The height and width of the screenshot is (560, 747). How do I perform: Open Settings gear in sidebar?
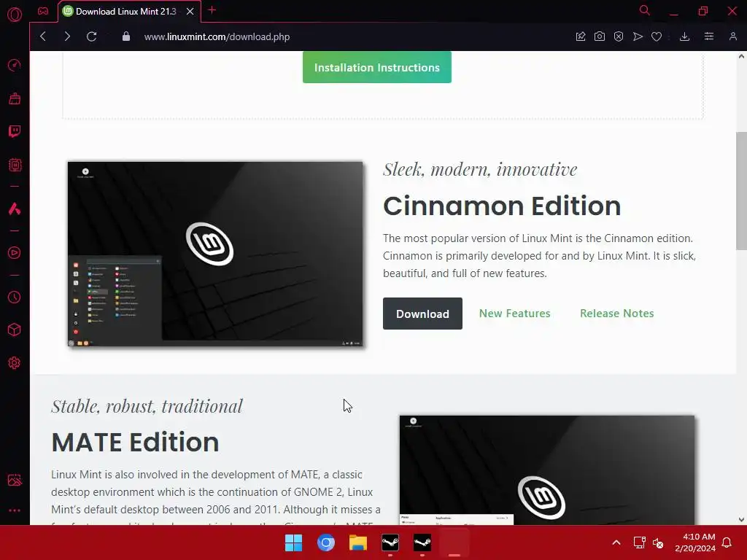coord(15,363)
